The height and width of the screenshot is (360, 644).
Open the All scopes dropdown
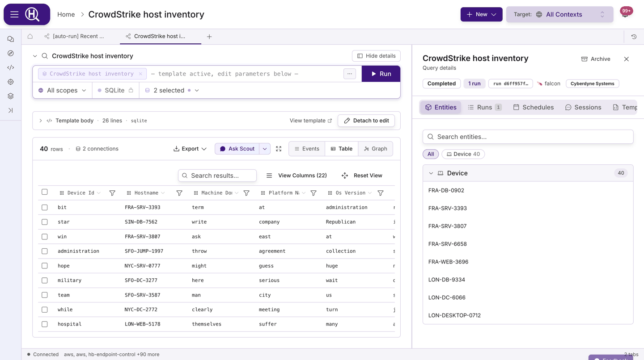pyautogui.click(x=62, y=90)
